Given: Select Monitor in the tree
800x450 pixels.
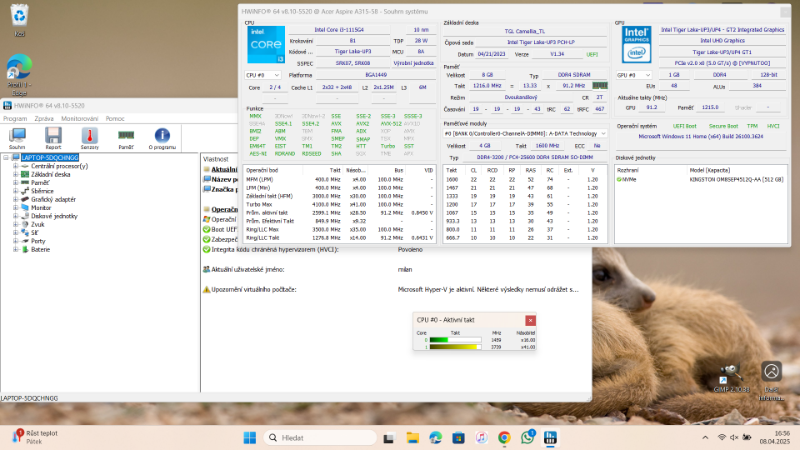Looking at the screenshot, I should tap(41, 208).
